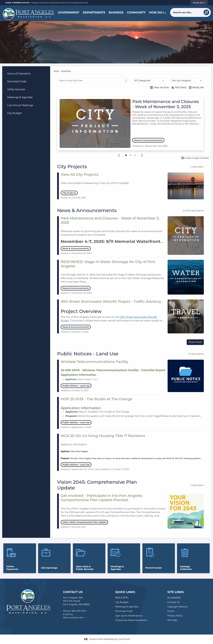Image resolution: width=213 pixels, height=644 pixels.
Task: Click Your Vision for 2045 thumbnail
Action: click(186, 511)
